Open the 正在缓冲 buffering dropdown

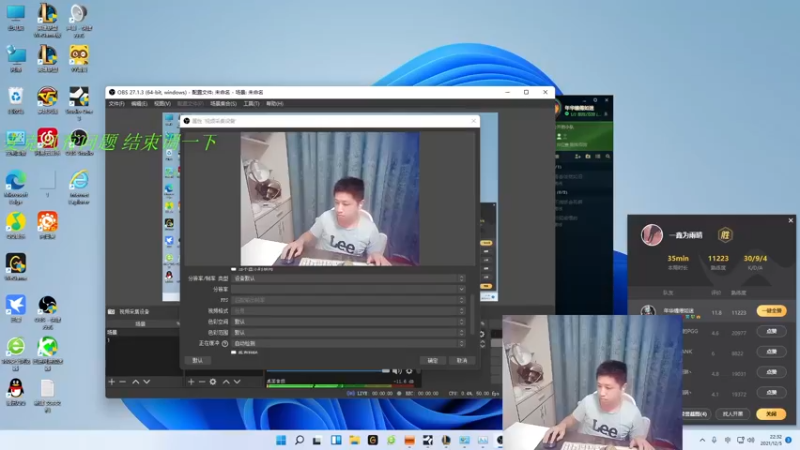(x=348, y=343)
